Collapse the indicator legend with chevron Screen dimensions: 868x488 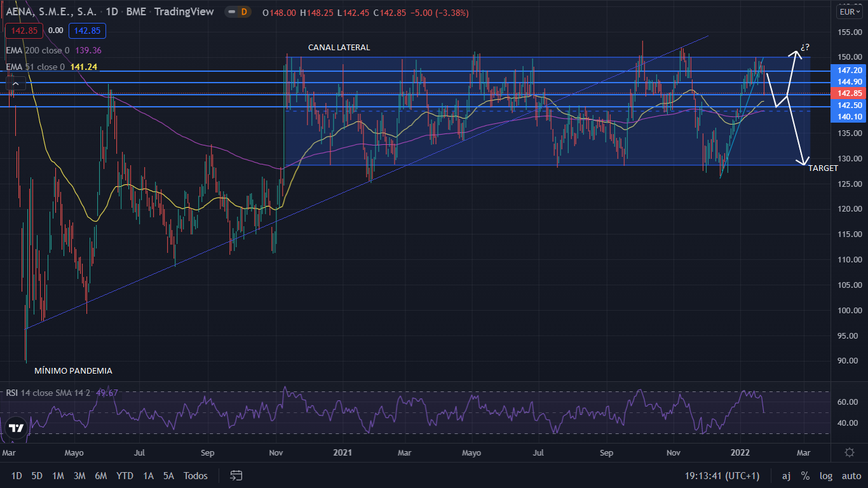tap(17, 82)
